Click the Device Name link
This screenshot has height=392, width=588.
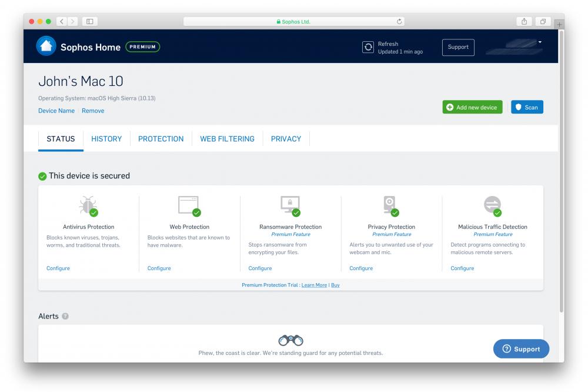pos(56,111)
